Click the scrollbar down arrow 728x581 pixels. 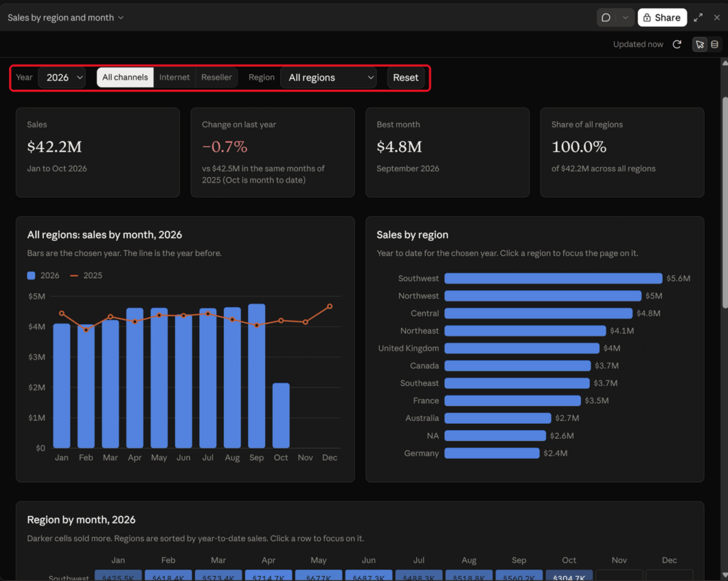(x=724, y=576)
